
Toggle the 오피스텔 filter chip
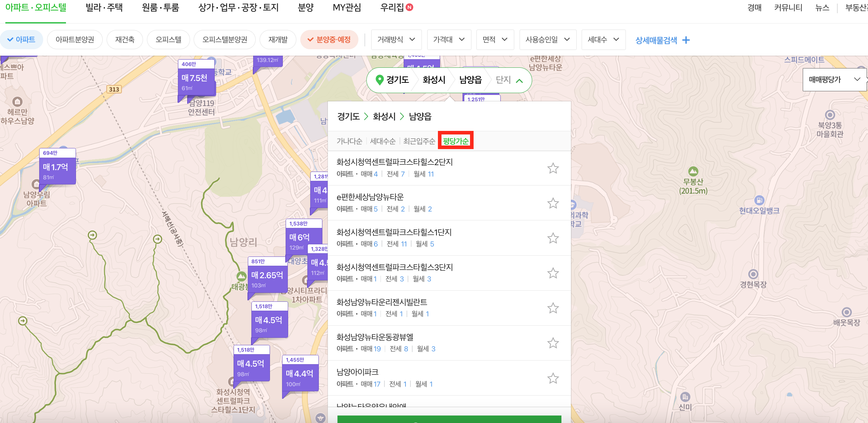click(x=168, y=40)
